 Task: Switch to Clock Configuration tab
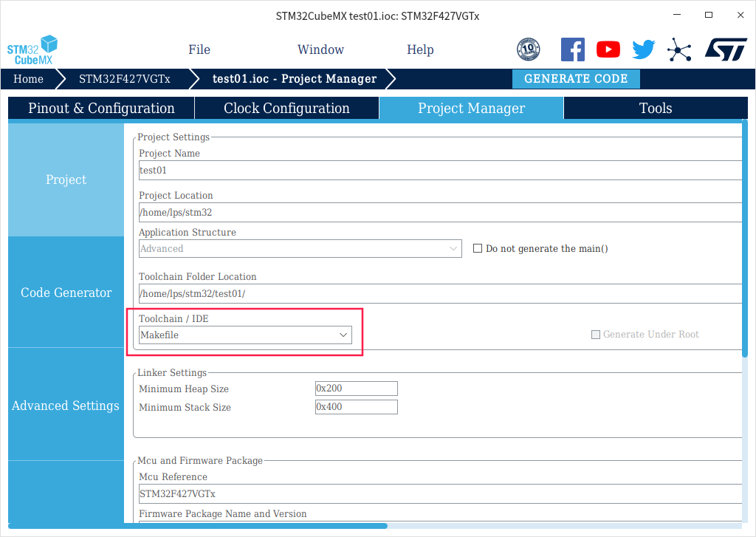click(287, 108)
